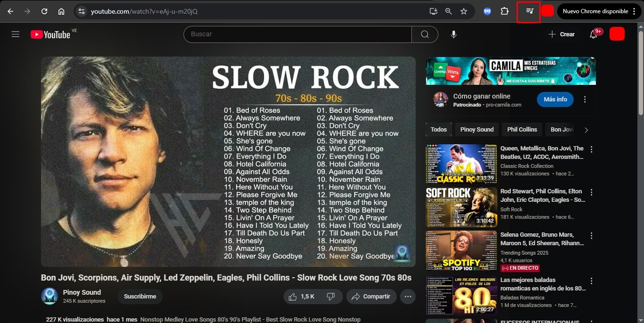This screenshot has width=644, height=323.
Task: Select the Phil Collins filter chip
Action: pos(522,130)
